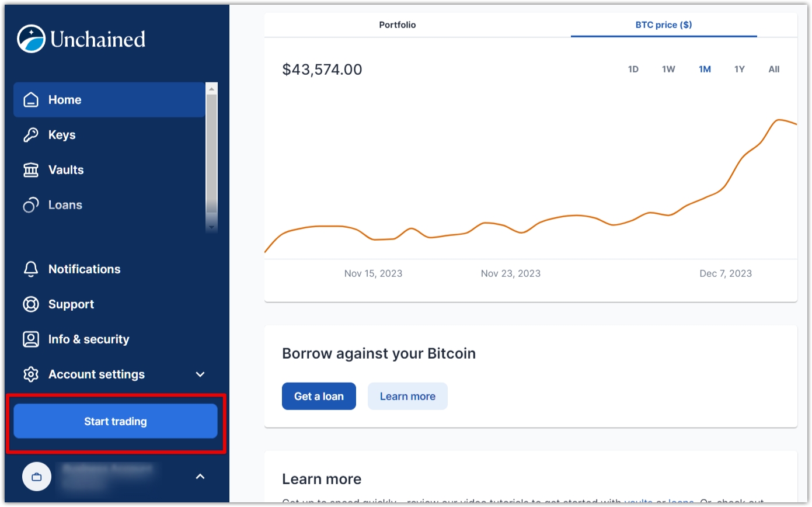Switch chart to the 1D view
The width and height of the screenshot is (812, 507).
click(x=633, y=69)
